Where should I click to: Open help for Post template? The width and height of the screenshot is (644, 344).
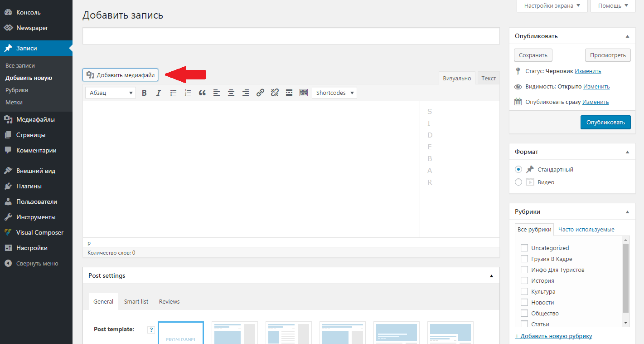(x=151, y=330)
